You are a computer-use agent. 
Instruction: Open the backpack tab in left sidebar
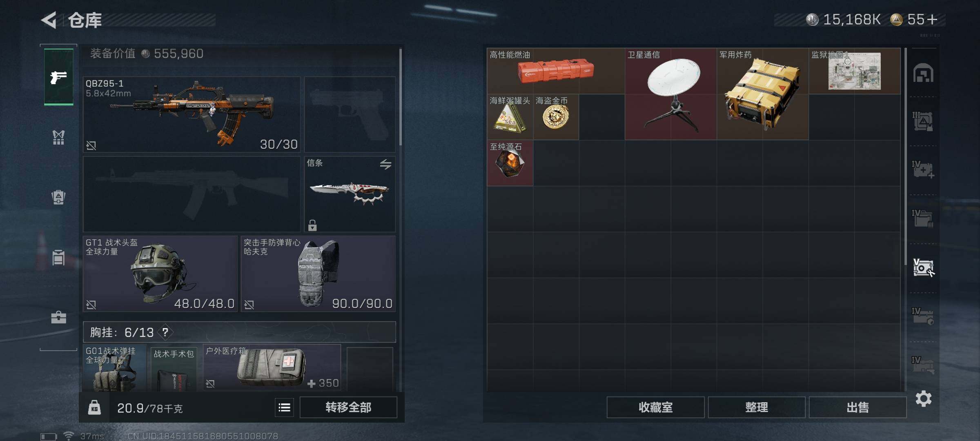[58, 197]
